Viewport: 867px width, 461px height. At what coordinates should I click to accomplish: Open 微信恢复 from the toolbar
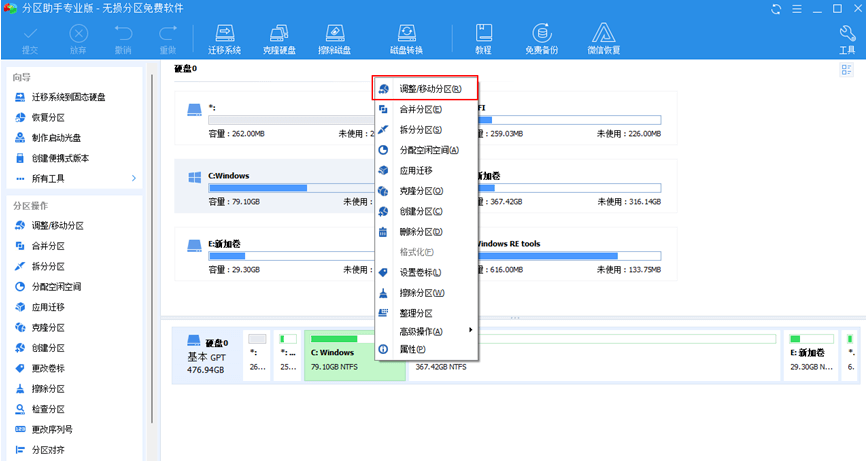603,38
